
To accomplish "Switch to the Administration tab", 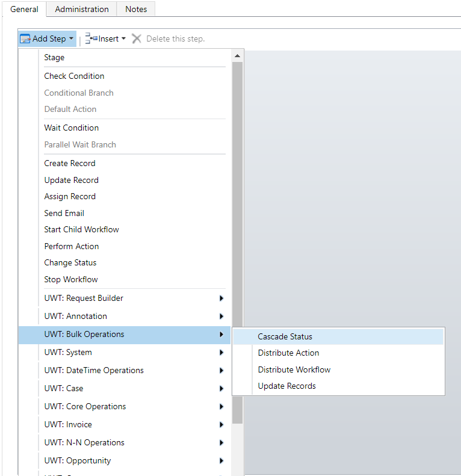I will click(82, 9).
